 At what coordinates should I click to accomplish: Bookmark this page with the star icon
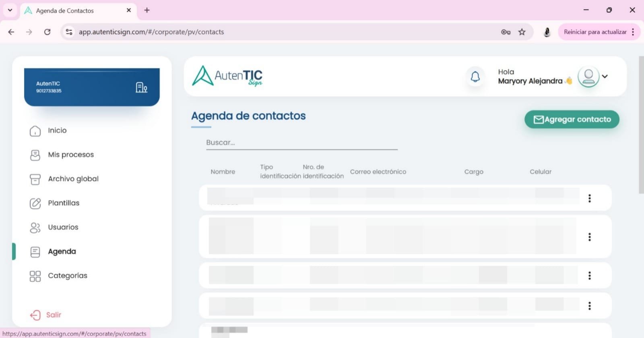pyautogui.click(x=522, y=32)
